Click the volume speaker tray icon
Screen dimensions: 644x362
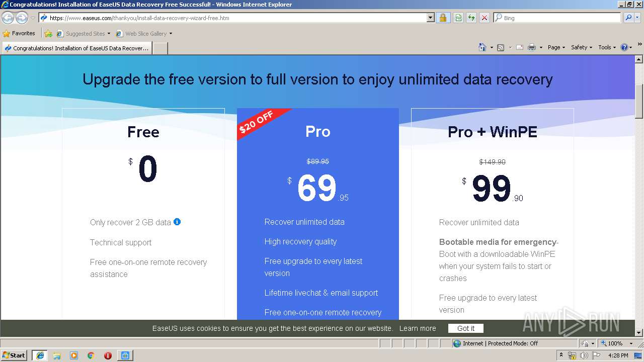click(x=584, y=356)
